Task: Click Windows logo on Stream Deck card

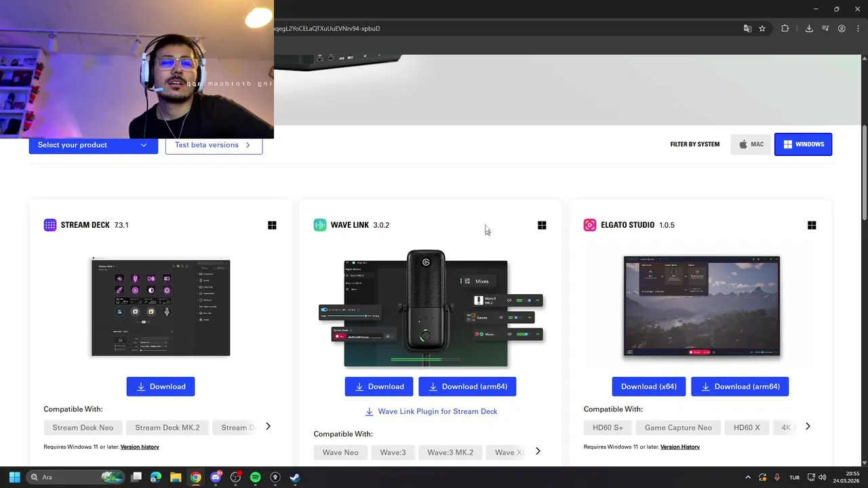Action: click(272, 225)
